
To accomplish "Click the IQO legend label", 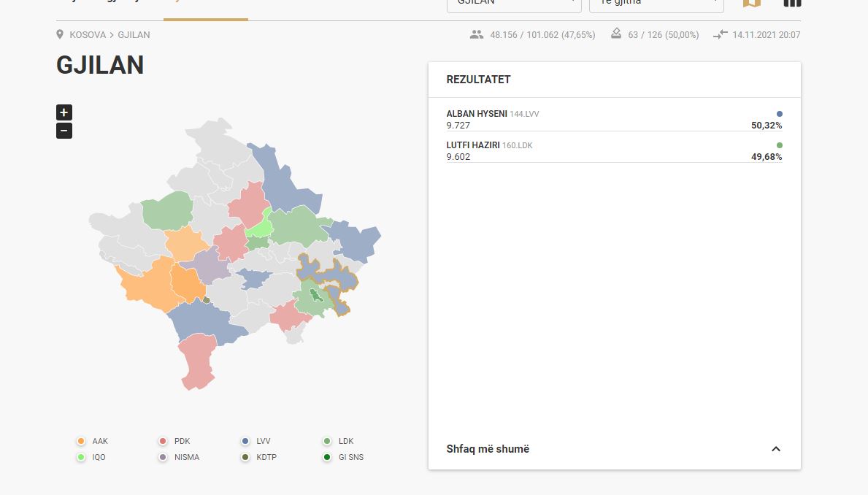I will (x=99, y=457).
